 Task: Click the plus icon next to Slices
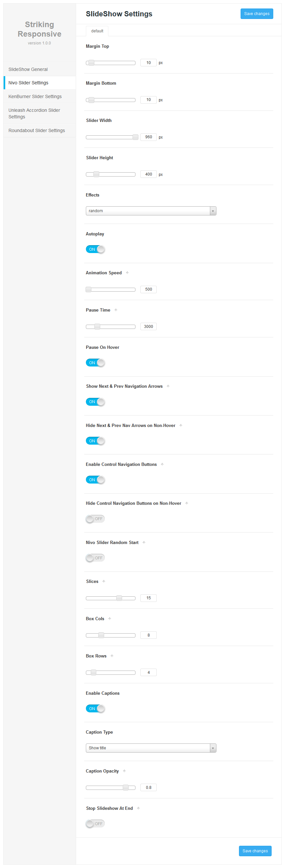pos(103,581)
